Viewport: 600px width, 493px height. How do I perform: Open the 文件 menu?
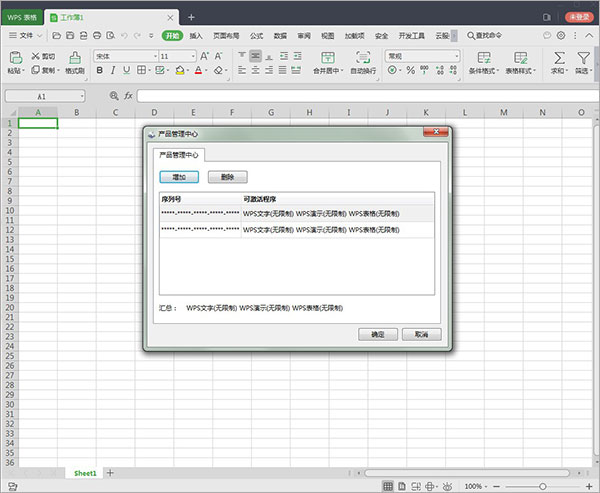[x=25, y=36]
